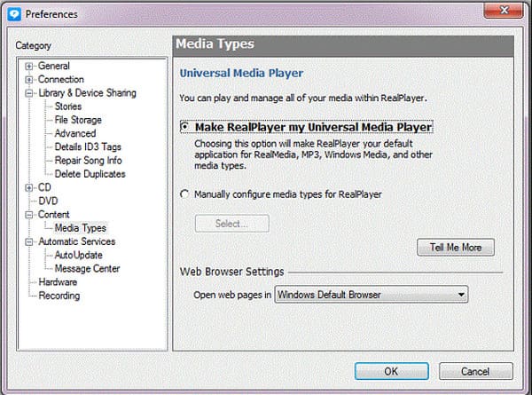Select Automatic Services tree item
This screenshot has height=395, width=532.
(x=76, y=241)
